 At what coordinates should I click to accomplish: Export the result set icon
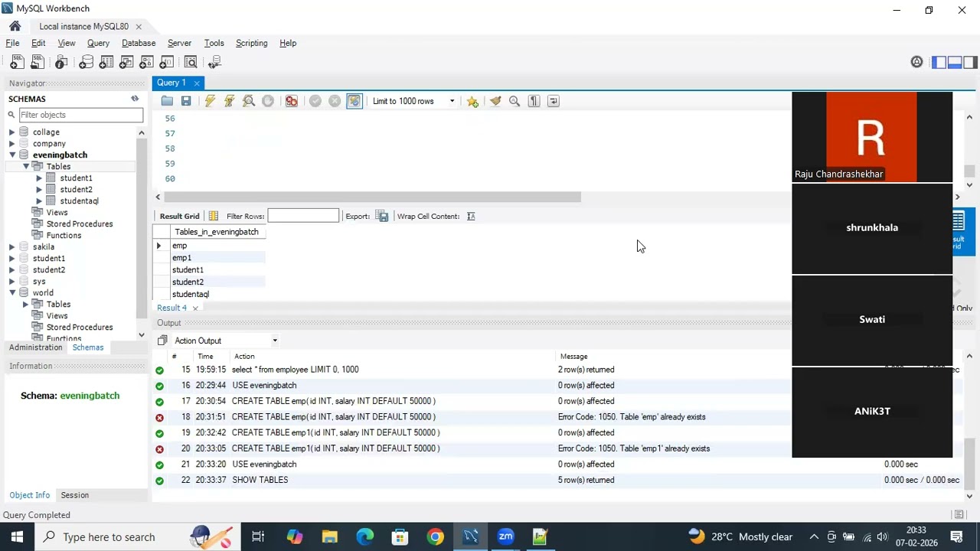(382, 217)
